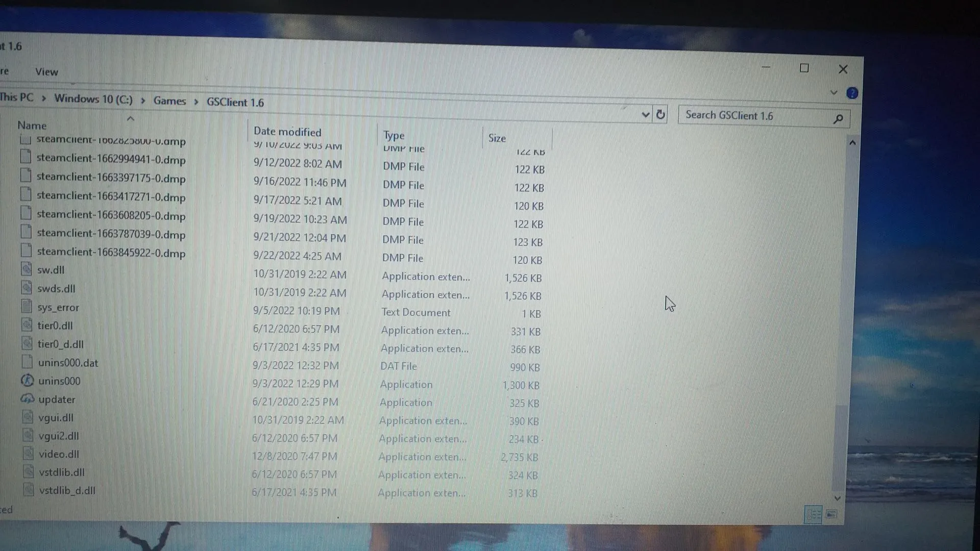Select the sys_error text document icon

[x=27, y=306]
